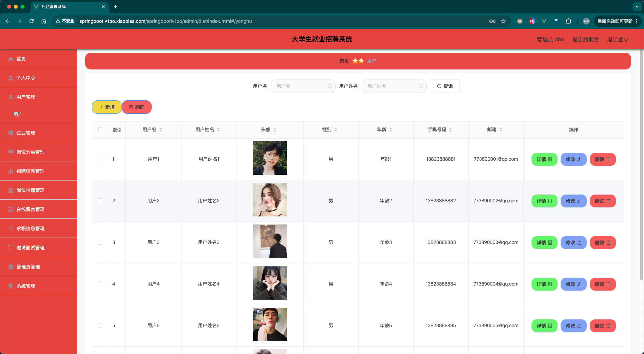Image resolution: width=644 pixels, height=354 pixels.
Task: Click the person icon next to 个人中心
Action: pos(11,78)
